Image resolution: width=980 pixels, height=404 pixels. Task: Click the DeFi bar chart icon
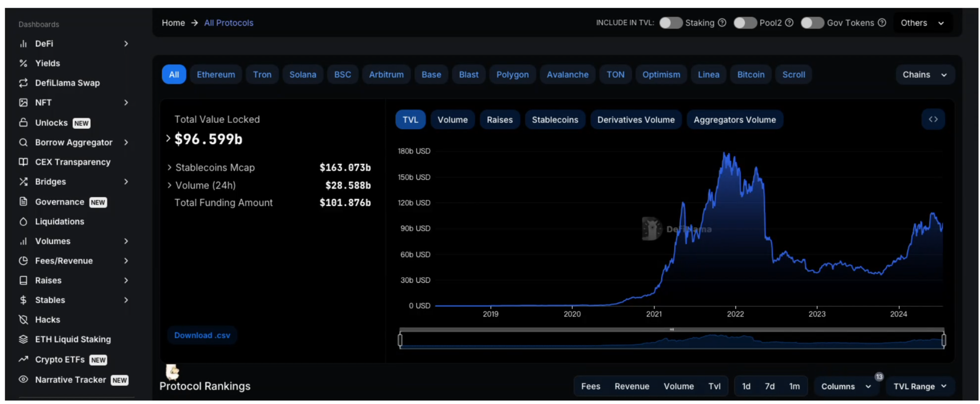click(23, 44)
